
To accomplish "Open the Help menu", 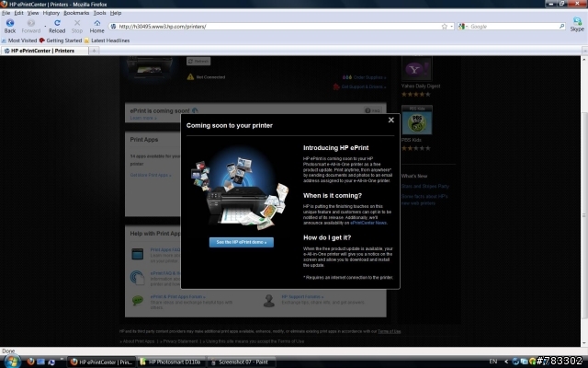I will (116, 13).
